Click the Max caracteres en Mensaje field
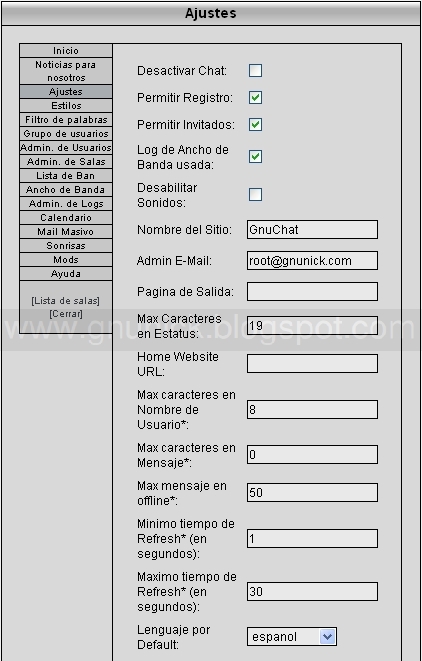422x661 pixels. [312, 454]
